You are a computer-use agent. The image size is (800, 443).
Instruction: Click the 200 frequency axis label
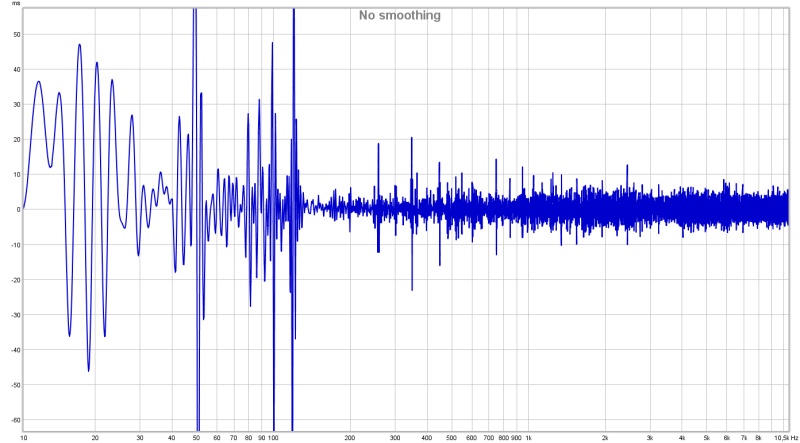click(x=350, y=438)
